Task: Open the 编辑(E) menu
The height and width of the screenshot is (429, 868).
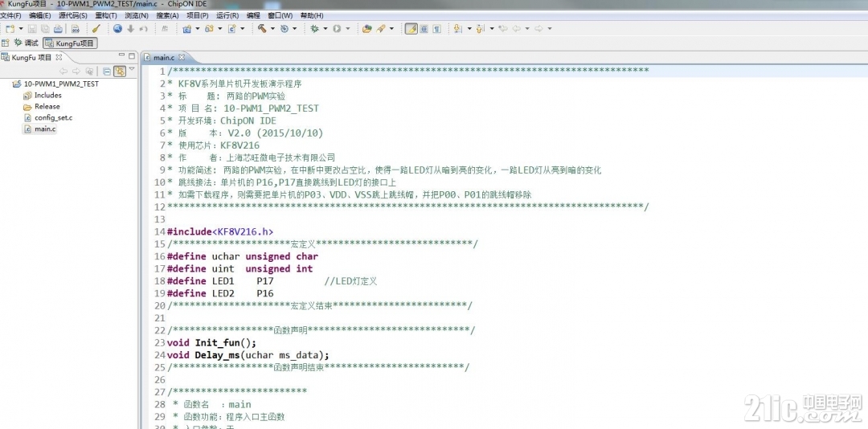Action: click(39, 15)
